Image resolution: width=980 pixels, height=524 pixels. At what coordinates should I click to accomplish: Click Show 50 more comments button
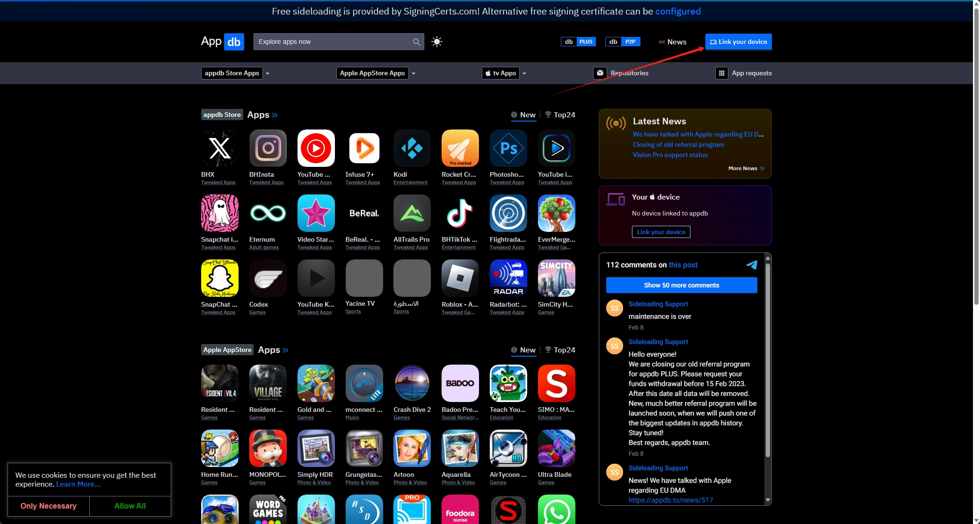[x=681, y=285]
